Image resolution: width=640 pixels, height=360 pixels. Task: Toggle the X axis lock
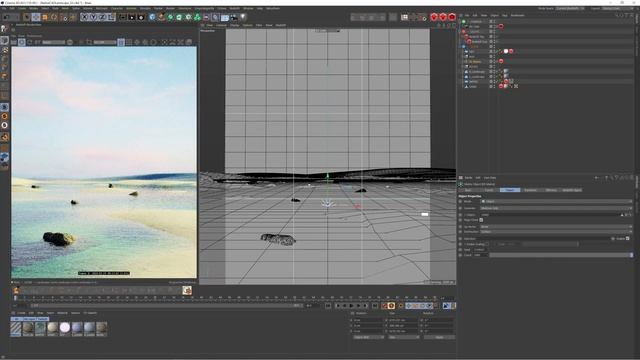[84, 17]
